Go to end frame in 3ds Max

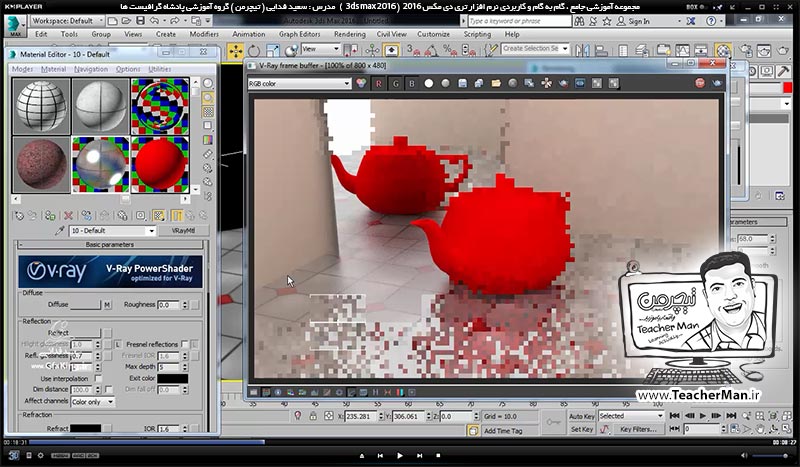tap(731, 416)
